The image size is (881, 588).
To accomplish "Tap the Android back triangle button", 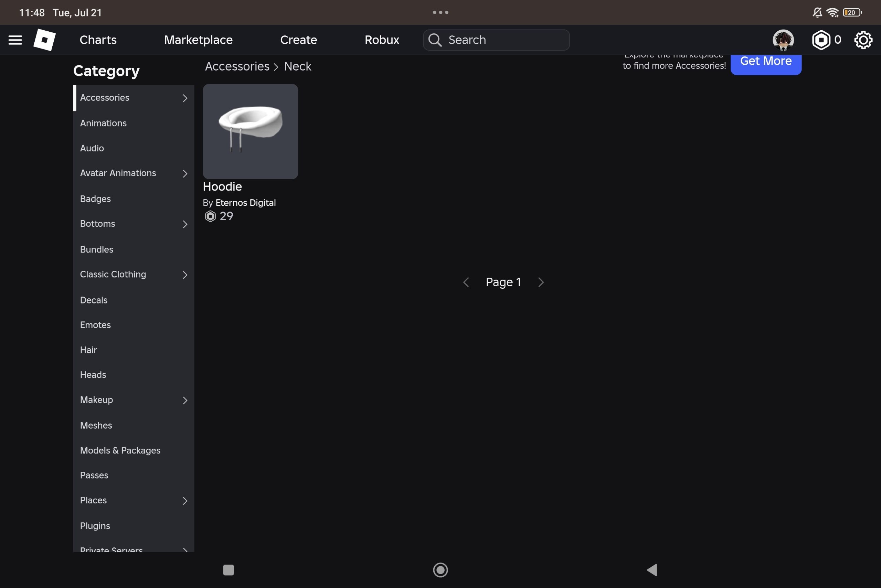I will click(652, 570).
